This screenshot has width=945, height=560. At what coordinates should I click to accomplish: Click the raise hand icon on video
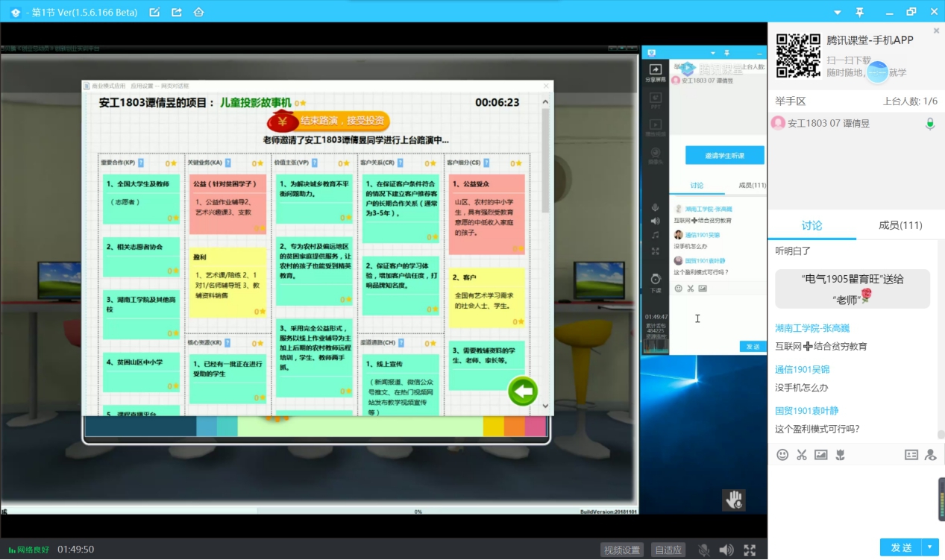(735, 500)
